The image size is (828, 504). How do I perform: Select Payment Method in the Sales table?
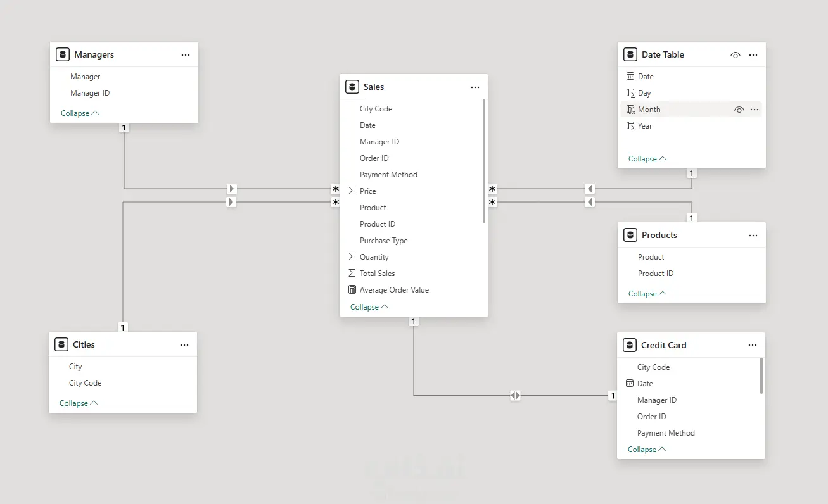[x=388, y=175]
